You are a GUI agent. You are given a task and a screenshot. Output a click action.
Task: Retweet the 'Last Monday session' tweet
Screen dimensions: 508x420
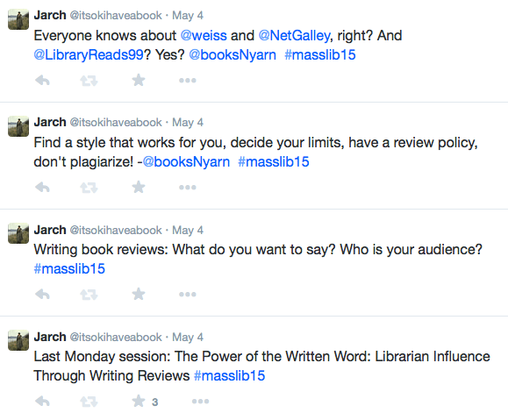pyautogui.click(x=89, y=402)
